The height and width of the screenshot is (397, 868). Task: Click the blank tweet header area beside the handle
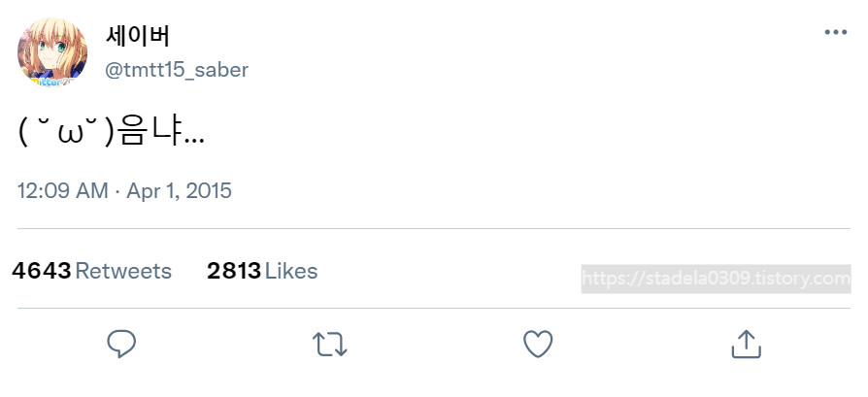(534, 53)
